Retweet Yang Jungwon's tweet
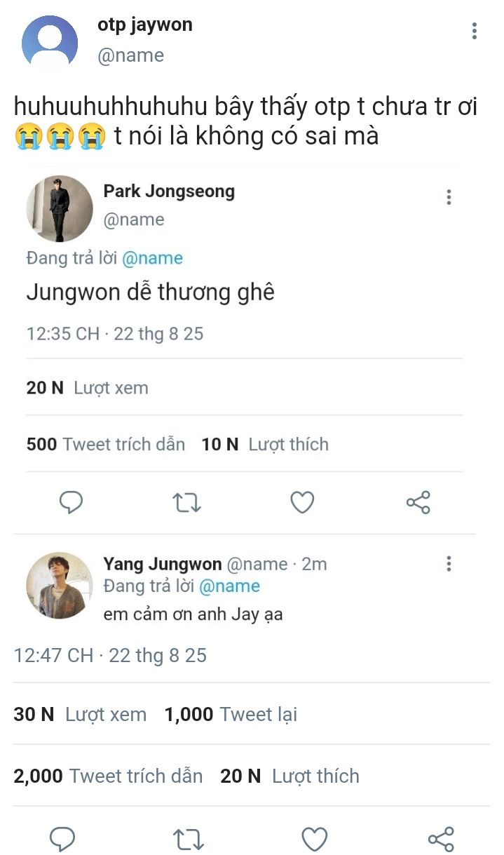 click(187, 839)
